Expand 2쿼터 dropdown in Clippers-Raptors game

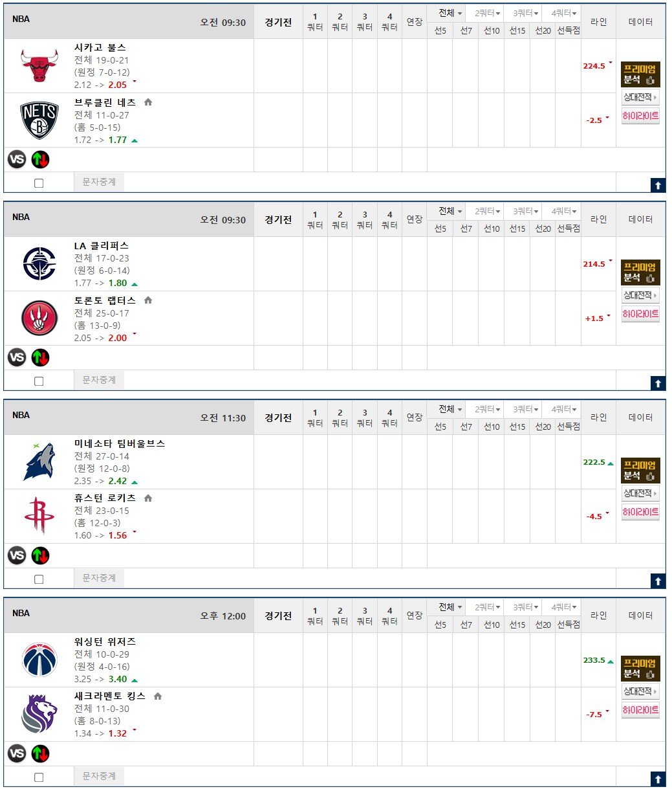(489, 211)
